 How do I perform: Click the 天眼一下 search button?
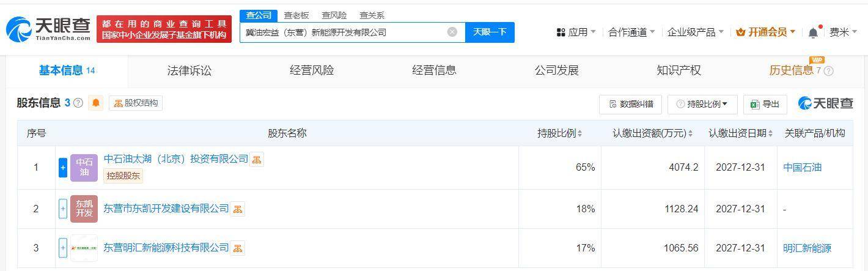tap(490, 32)
